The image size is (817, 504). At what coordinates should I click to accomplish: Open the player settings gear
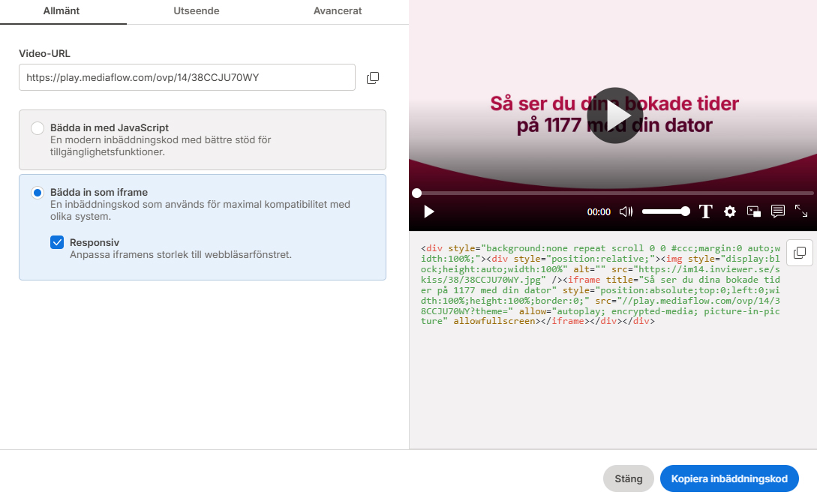pos(729,212)
